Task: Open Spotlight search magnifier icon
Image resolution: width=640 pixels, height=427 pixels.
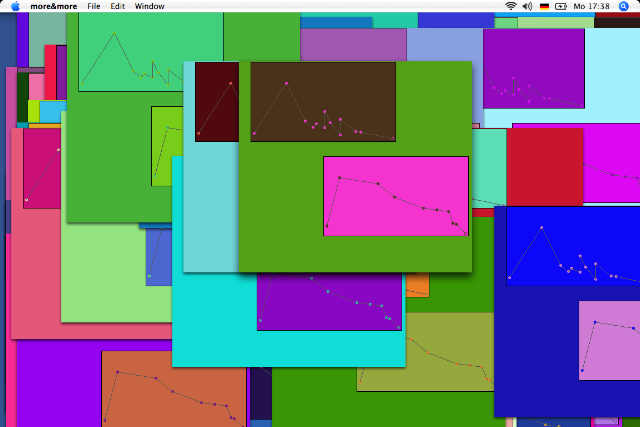Action: pos(623,6)
